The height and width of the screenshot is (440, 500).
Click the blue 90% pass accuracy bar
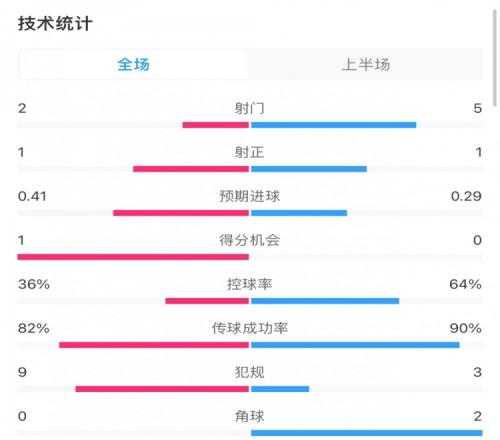355,345
